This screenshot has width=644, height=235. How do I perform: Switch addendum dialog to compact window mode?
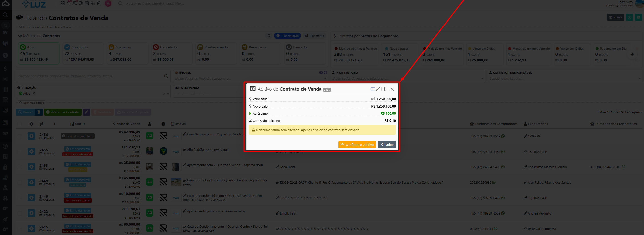[x=373, y=89]
